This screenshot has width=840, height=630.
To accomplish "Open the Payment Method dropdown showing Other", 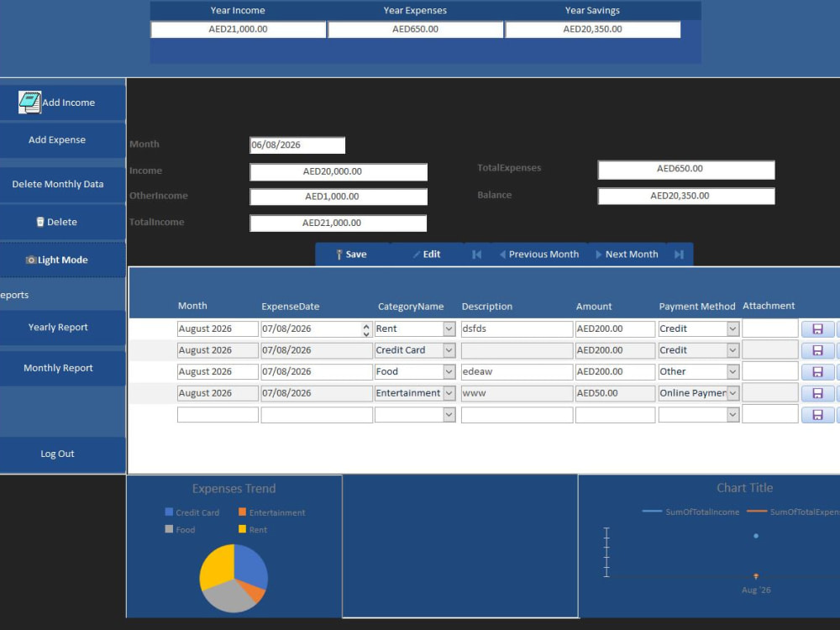I will click(x=732, y=372).
